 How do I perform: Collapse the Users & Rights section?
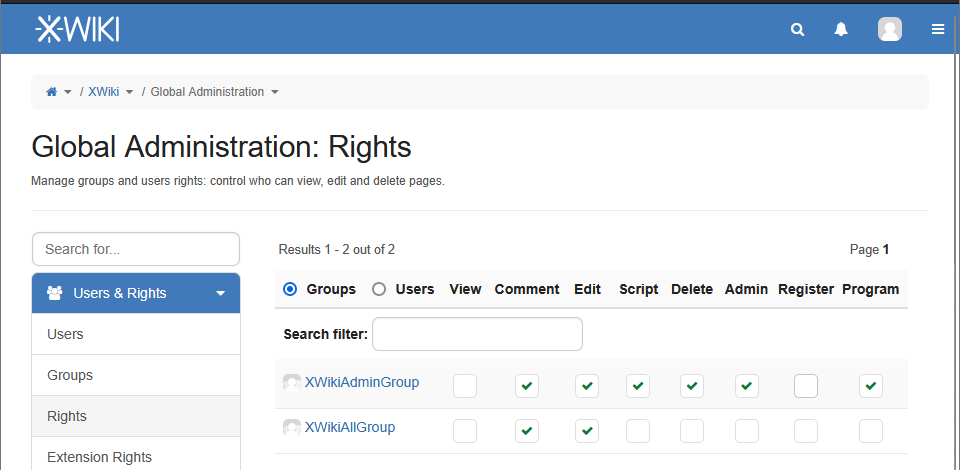click(x=220, y=294)
